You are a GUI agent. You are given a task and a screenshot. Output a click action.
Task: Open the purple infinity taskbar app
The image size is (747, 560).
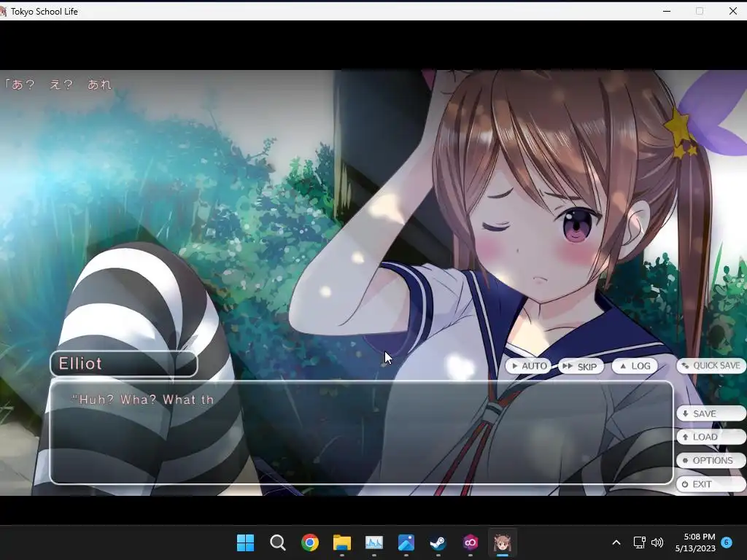471,542
